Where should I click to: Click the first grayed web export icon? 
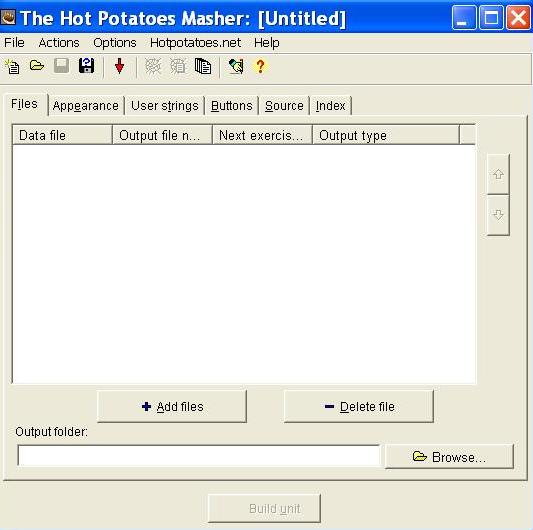pos(153,66)
